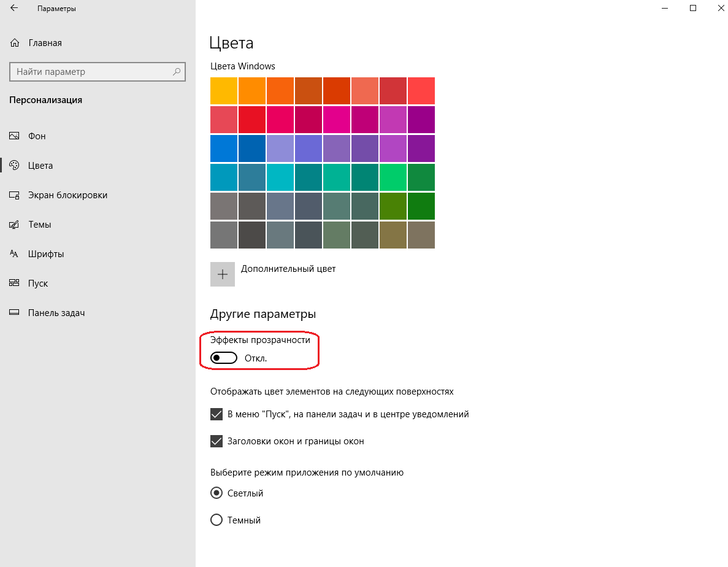728x567 pixels.
Task: Select the Светлый app mode
Action: click(x=216, y=493)
